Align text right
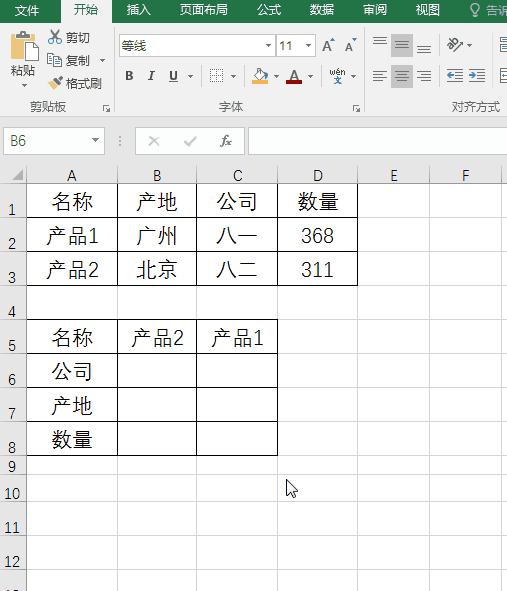The width and height of the screenshot is (507, 591). [x=424, y=76]
